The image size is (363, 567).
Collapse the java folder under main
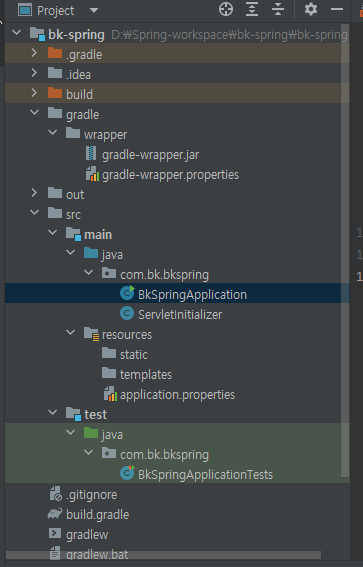pyautogui.click(x=71, y=252)
